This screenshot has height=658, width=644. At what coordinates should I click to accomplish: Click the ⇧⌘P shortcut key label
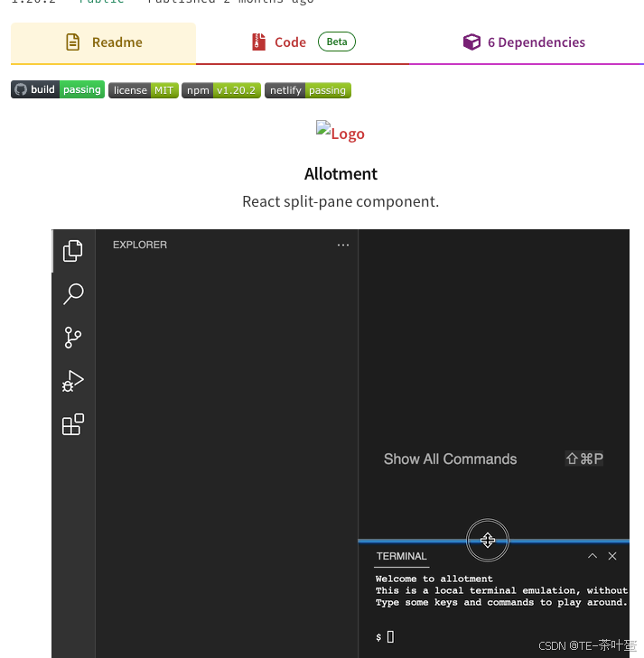(x=584, y=459)
